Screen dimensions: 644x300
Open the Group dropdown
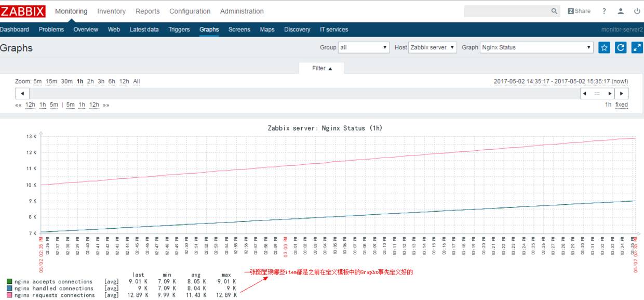pos(364,47)
